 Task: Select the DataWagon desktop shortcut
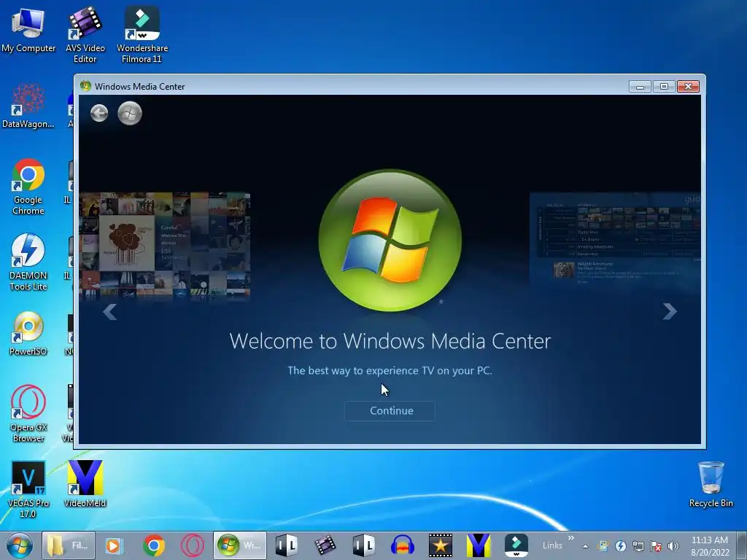[28, 106]
